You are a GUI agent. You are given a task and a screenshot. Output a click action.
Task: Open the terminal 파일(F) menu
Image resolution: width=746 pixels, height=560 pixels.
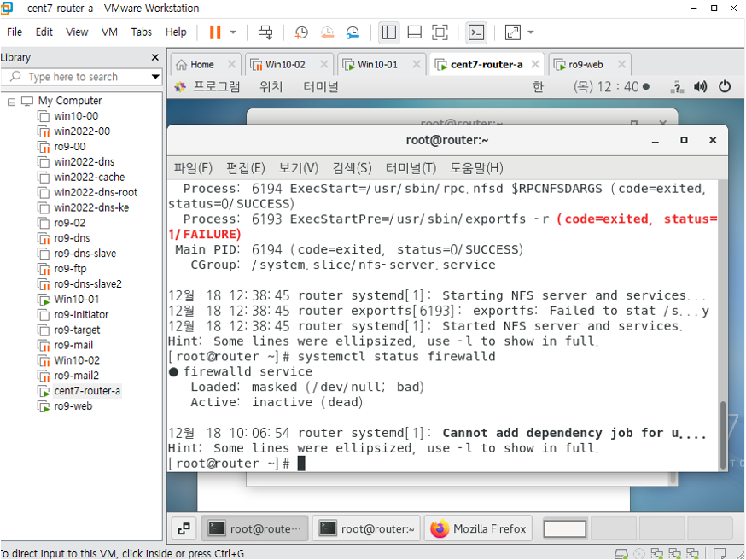193,168
